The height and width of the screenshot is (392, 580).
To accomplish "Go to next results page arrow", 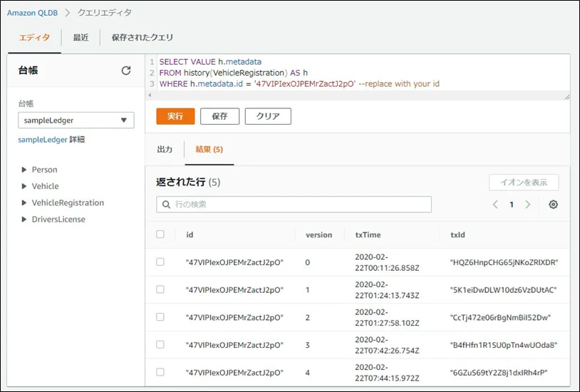I will 528,205.
